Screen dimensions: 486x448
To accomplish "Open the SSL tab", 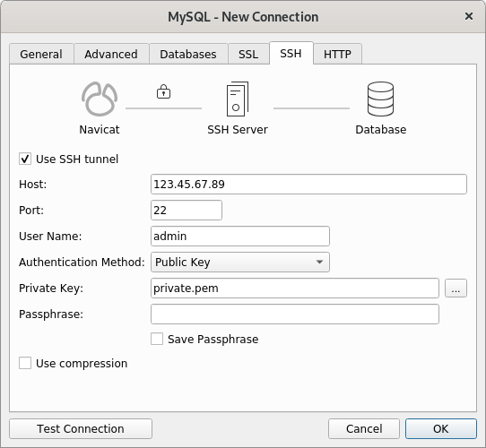I will [248, 55].
